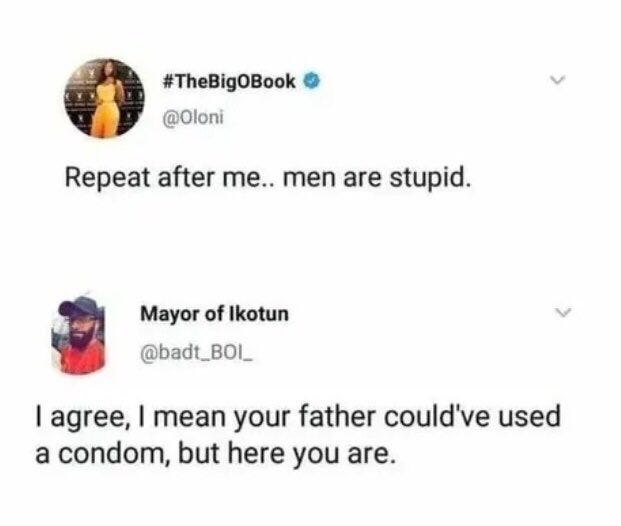Viewport: 621px width, 526px height.
Task: Click the blue verified badge next to #TheBigOBook
Action: [x=312, y=81]
